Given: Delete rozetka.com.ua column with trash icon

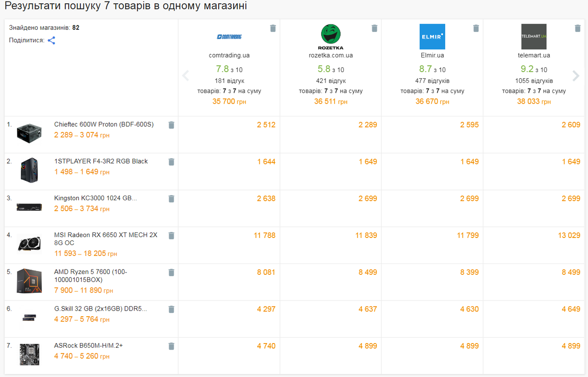Looking at the screenshot, I should [x=375, y=28].
